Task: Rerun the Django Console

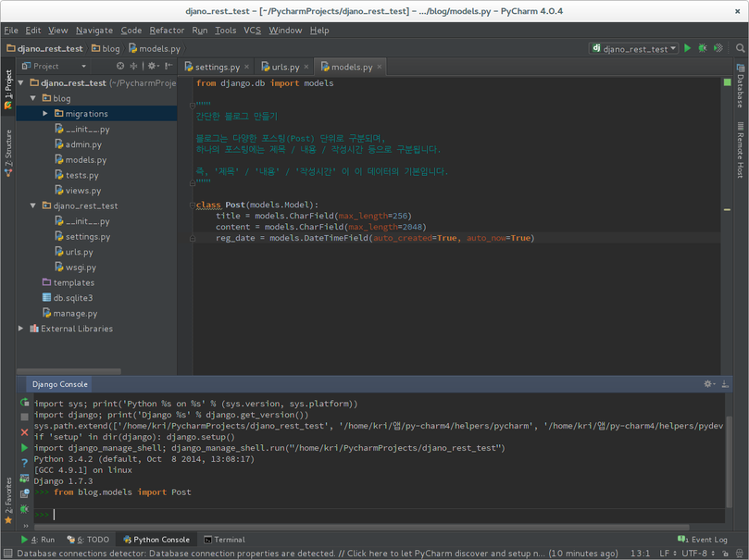Action: click(24, 403)
